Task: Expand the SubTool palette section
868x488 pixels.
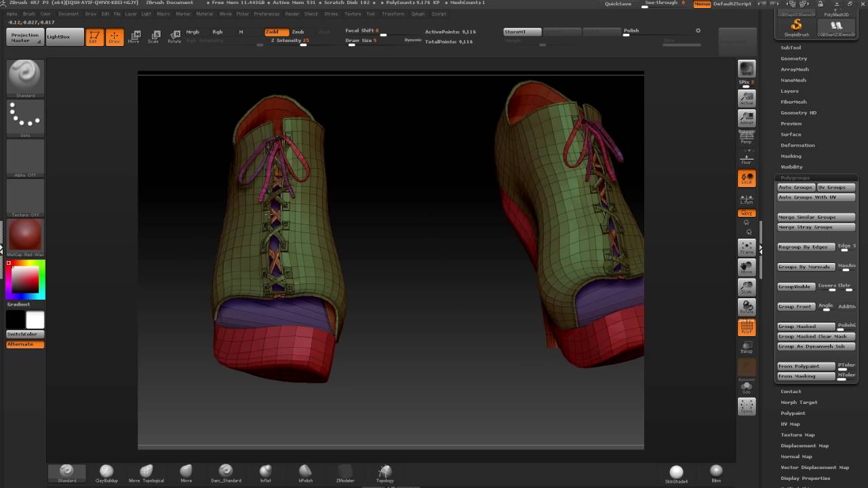Action: tap(791, 47)
